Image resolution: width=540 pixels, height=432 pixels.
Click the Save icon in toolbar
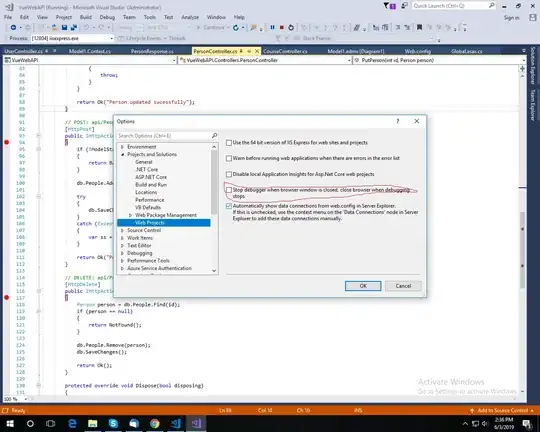pyautogui.click(x=64, y=28)
